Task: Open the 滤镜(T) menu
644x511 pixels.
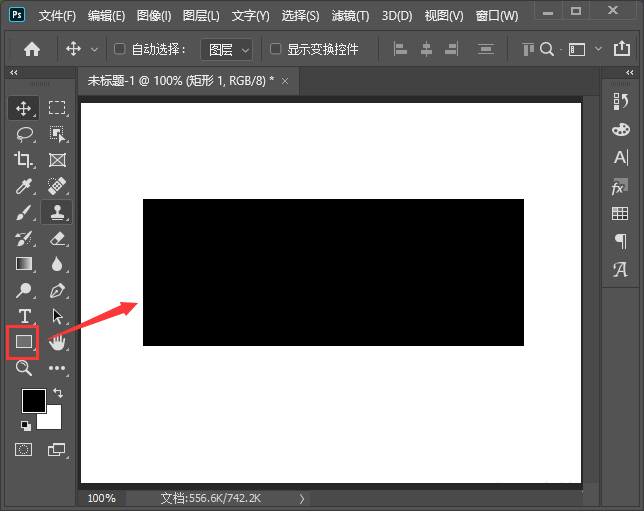Action: pos(348,16)
